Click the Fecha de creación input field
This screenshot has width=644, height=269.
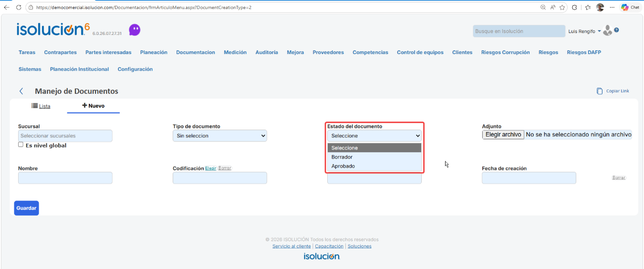pos(529,178)
